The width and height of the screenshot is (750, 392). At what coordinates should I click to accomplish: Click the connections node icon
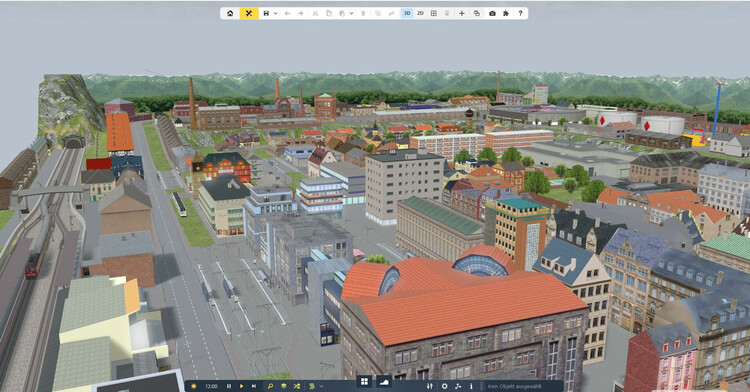pos(458,386)
